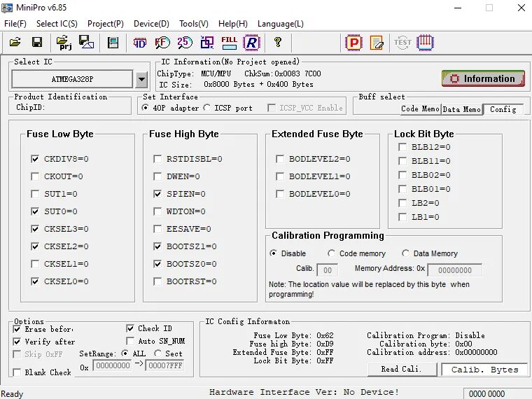
Task: Click the Program chip (P) icon
Action: point(353,43)
